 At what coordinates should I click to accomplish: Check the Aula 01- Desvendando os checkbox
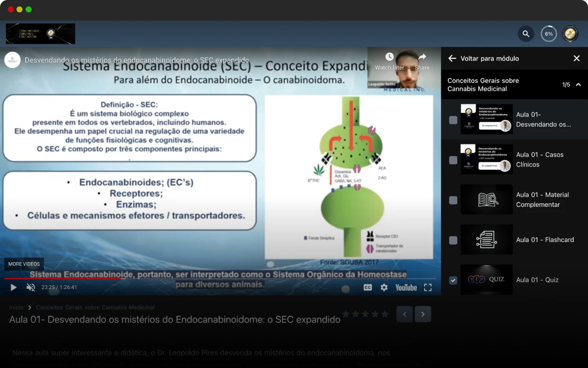coord(453,120)
